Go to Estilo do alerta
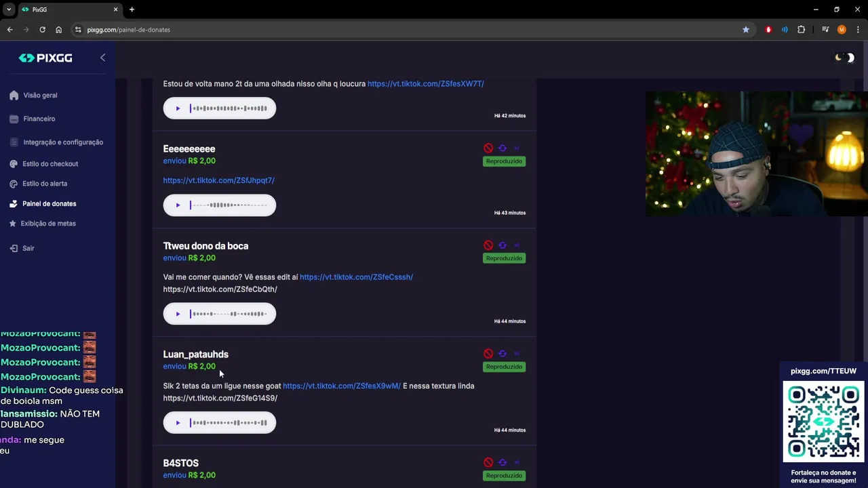868x488 pixels. pyautogui.click(x=38, y=184)
